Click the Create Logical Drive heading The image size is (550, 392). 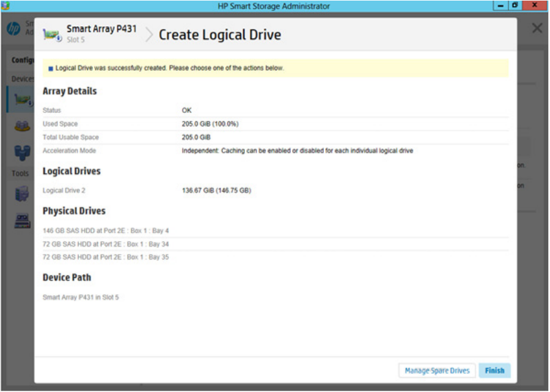click(220, 35)
